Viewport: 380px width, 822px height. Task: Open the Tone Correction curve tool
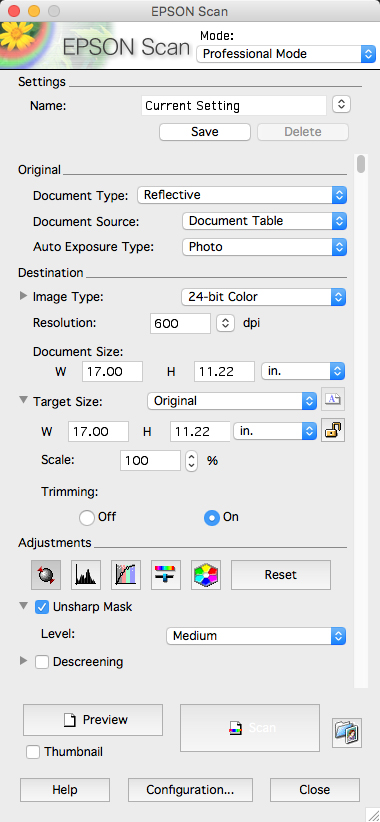[126, 575]
